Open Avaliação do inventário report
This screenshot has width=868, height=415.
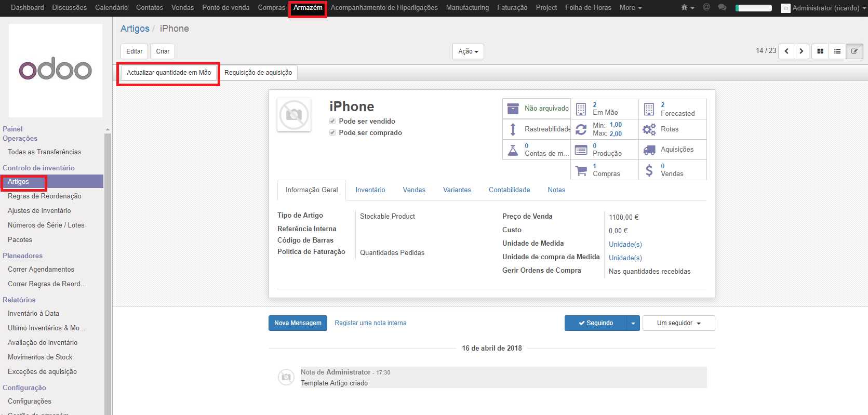tap(43, 342)
